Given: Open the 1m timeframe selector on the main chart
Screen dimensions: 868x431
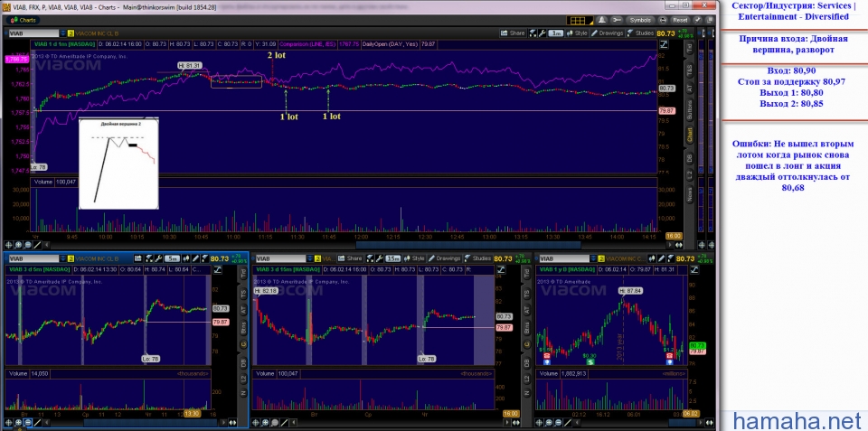Looking at the screenshot, I should click(556, 33).
